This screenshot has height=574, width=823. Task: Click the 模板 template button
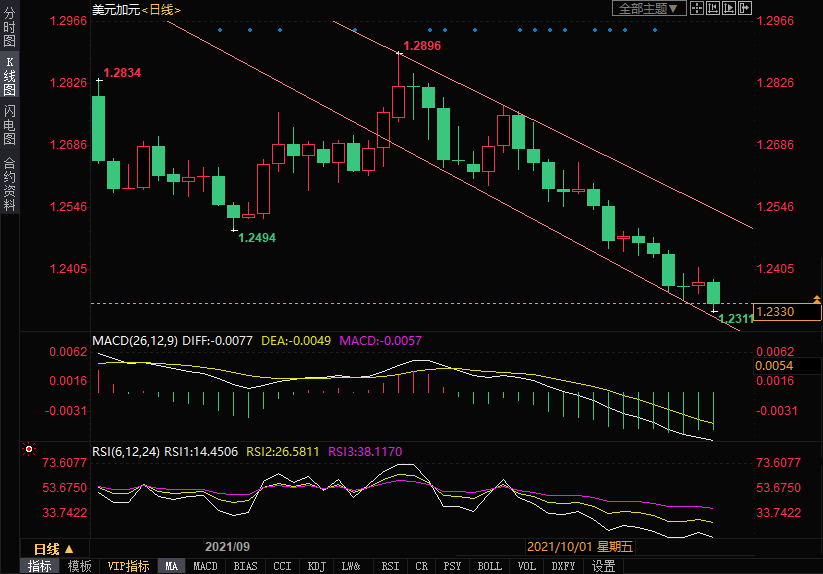coord(79,566)
